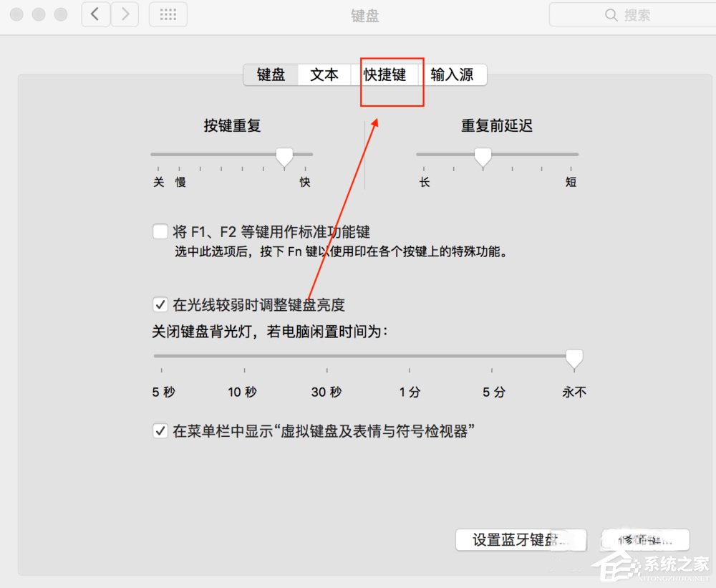Image resolution: width=716 pixels, height=588 pixels.
Task: Open the 修饰键 dialog button
Action: (644, 540)
